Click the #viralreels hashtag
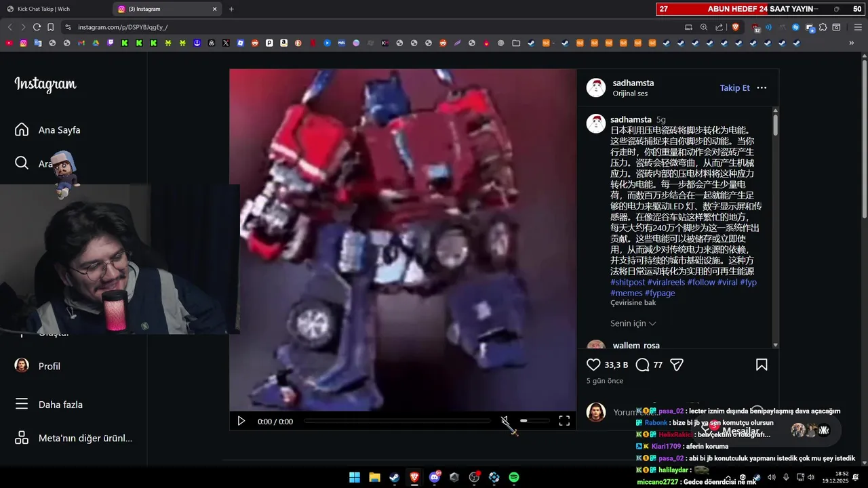 click(666, 282)
